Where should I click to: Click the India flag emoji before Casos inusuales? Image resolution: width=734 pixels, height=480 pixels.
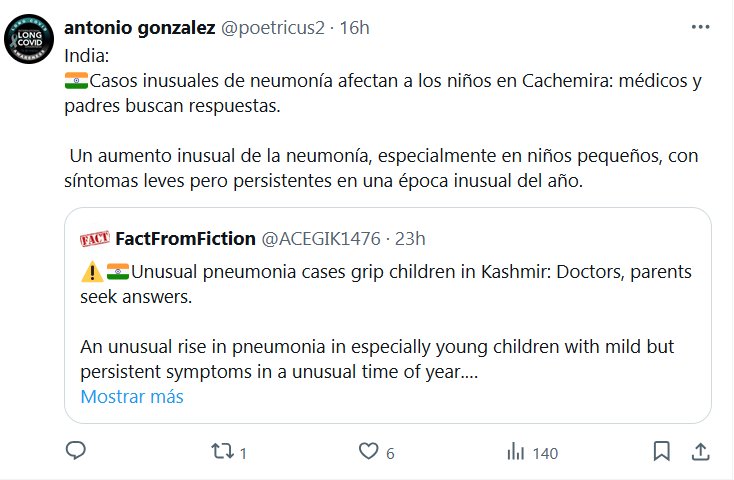click(x=77, y=83)
